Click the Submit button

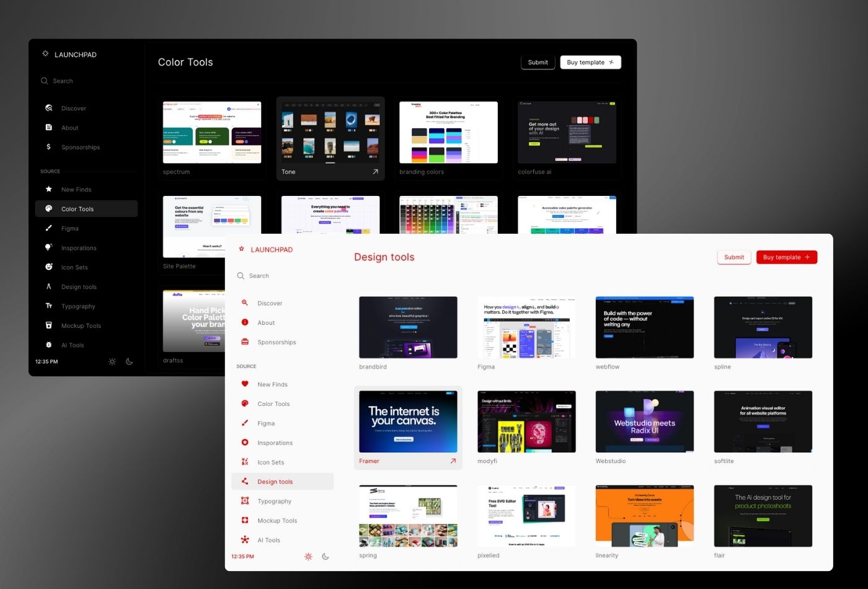pyautogui.click(x=733, y=257)
